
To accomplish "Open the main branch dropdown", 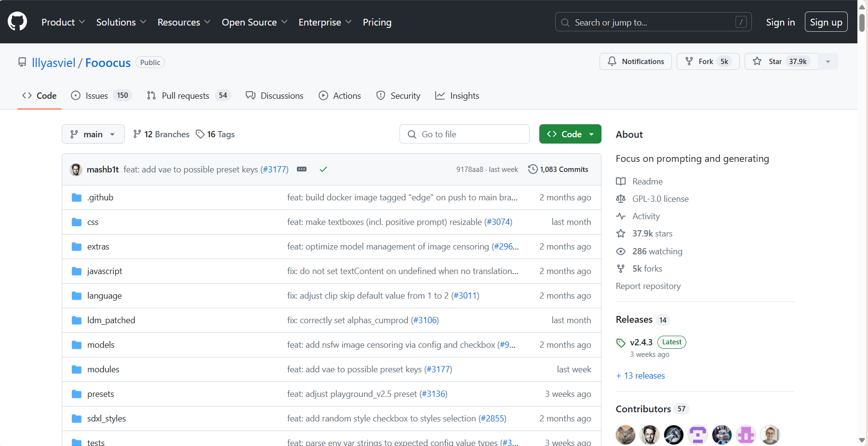I will [93, 134].
